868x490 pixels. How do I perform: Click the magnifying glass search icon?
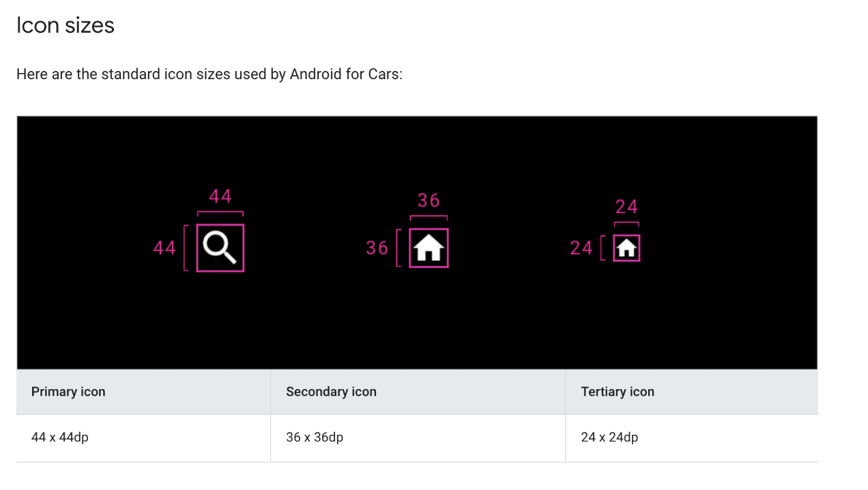click(x=220, y=248)
